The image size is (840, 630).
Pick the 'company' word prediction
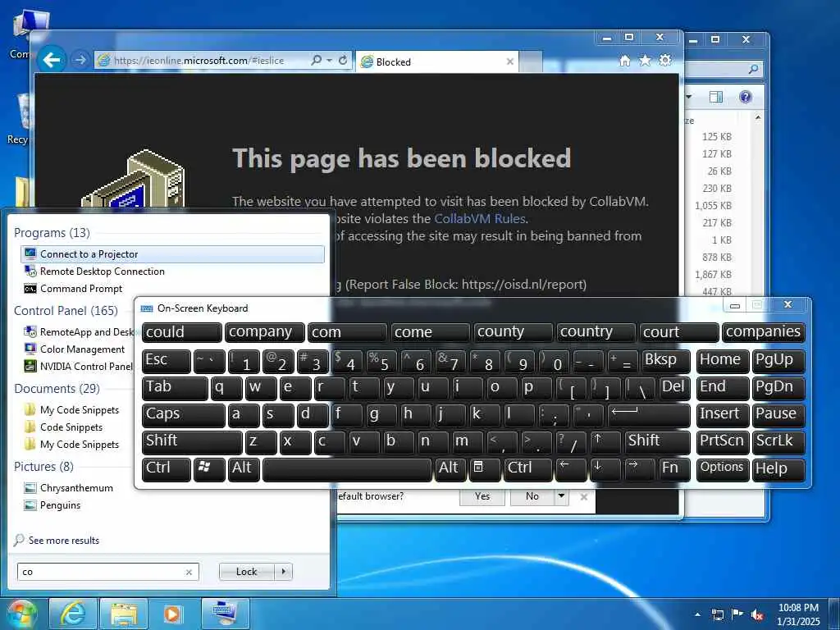pyautogui.click(x=265, y=332)
